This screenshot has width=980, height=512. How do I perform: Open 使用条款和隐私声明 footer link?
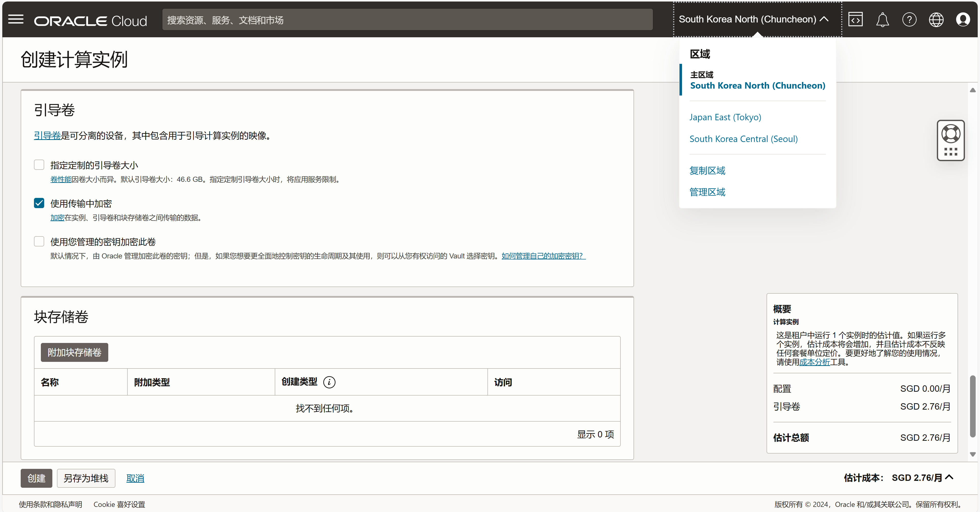pos(51,504)
